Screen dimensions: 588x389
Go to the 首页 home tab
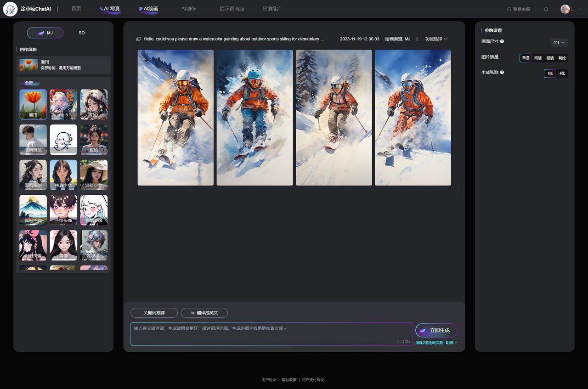click(x=76, y=9)
